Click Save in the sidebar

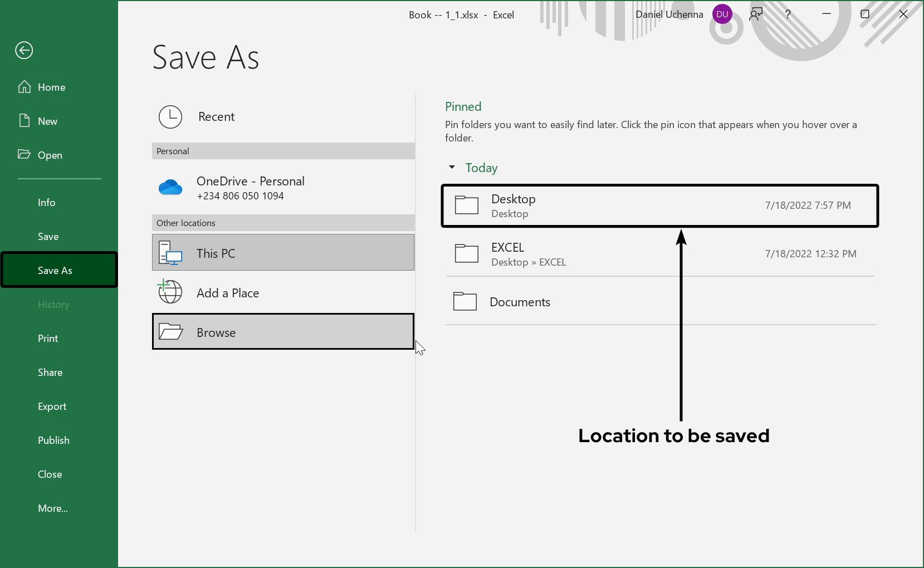tap(48, 237)
